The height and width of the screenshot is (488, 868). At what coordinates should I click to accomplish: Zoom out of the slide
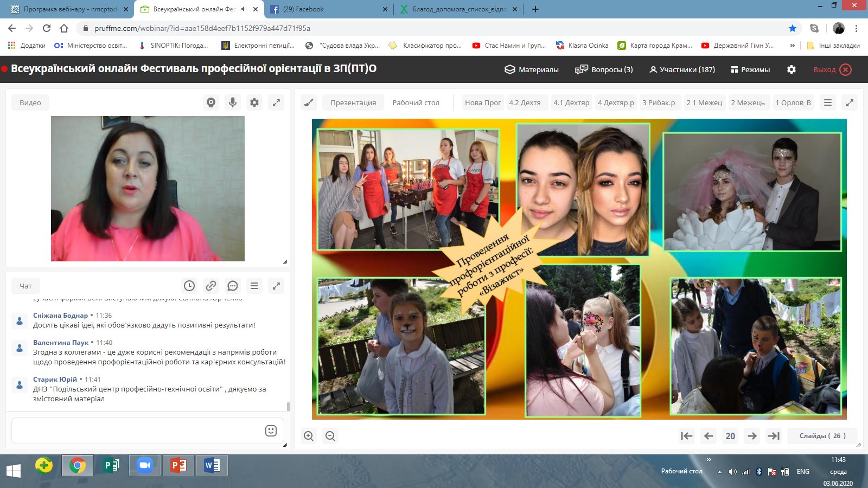point(330,436)
